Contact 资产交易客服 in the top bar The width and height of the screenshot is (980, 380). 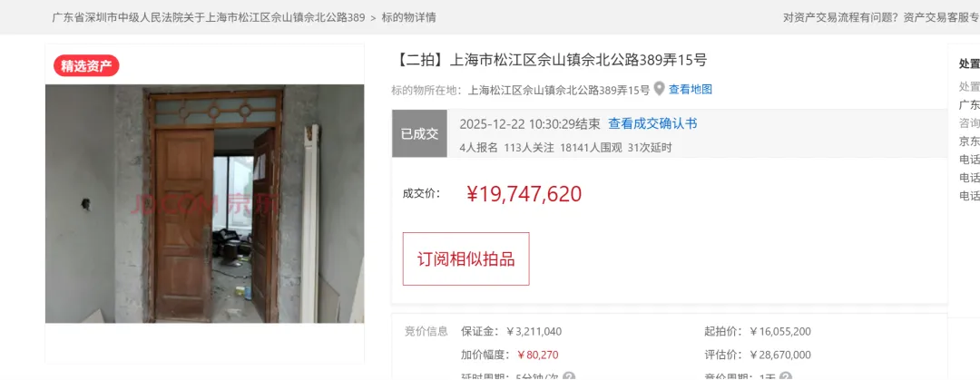941,17
